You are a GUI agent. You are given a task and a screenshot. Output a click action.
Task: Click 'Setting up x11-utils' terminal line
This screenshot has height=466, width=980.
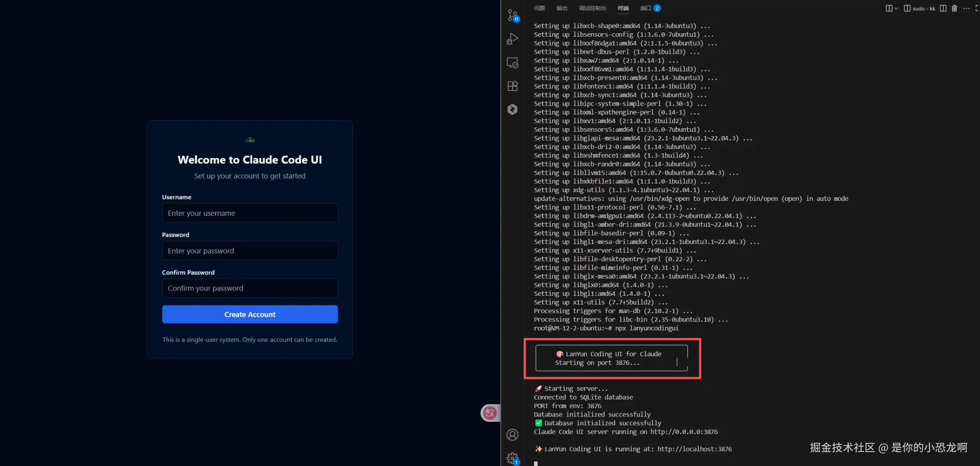(x=601, y=302)
